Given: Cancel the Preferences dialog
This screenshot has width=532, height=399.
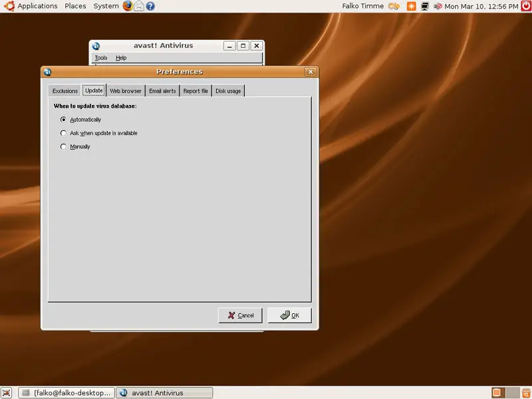Looking at the screenshot, I should click(240, 315).
